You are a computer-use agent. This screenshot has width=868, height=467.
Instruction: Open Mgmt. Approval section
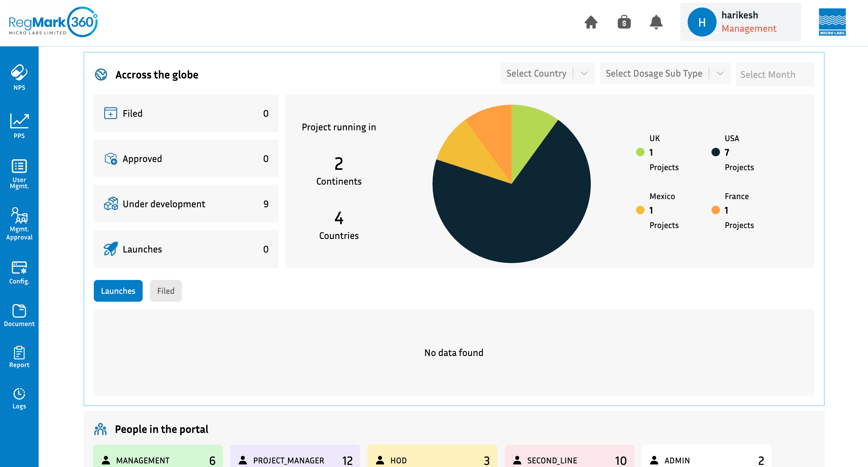19,223
